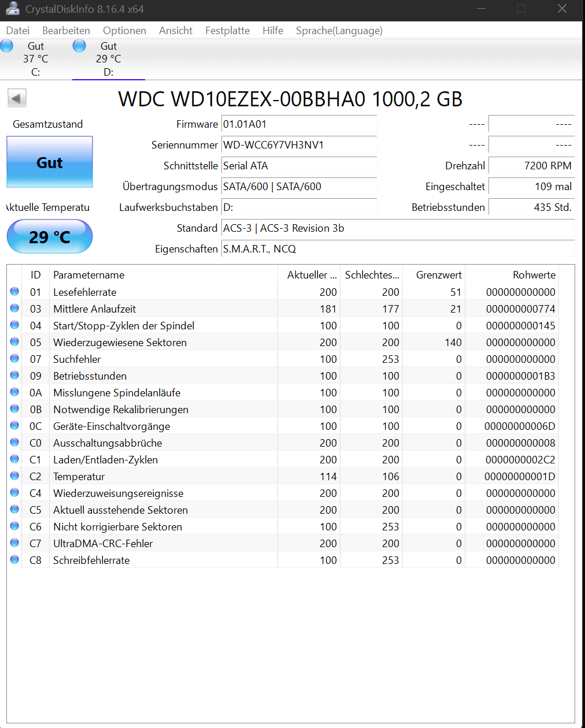This screenshot has width=585, height=728.
Task: Click the previous disk arrow button
Action: point(17,98)
